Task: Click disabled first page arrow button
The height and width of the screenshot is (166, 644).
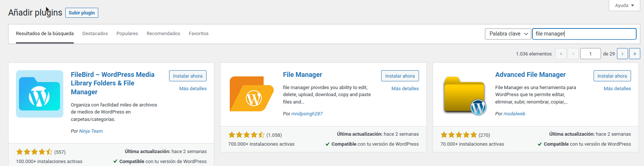Action: (561, 54)
